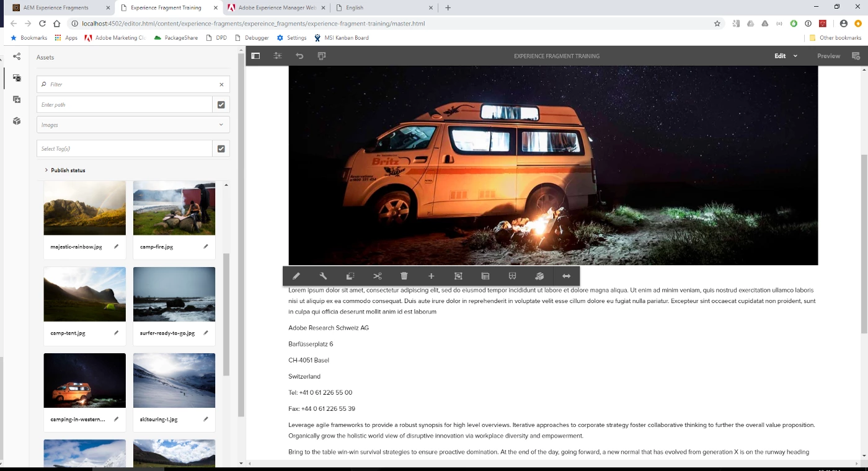Open the Components icon in left rail
Screen dimensions: 868x471
point(17,100)
